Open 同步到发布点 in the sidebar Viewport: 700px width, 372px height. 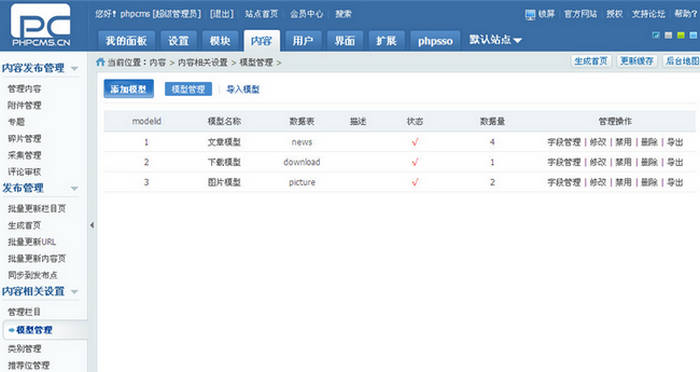pyautogui.click(x=33, y=275)
